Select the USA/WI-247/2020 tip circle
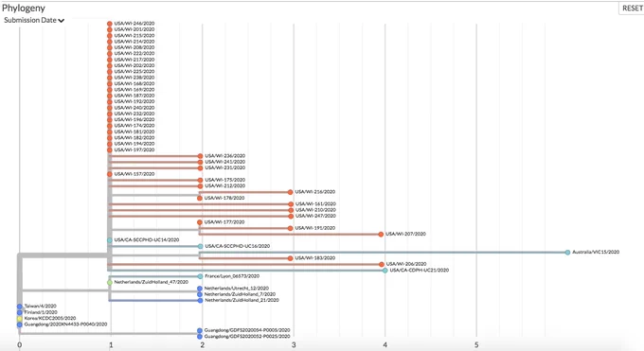Screen dimensions: 644x351 pos(291,216)
